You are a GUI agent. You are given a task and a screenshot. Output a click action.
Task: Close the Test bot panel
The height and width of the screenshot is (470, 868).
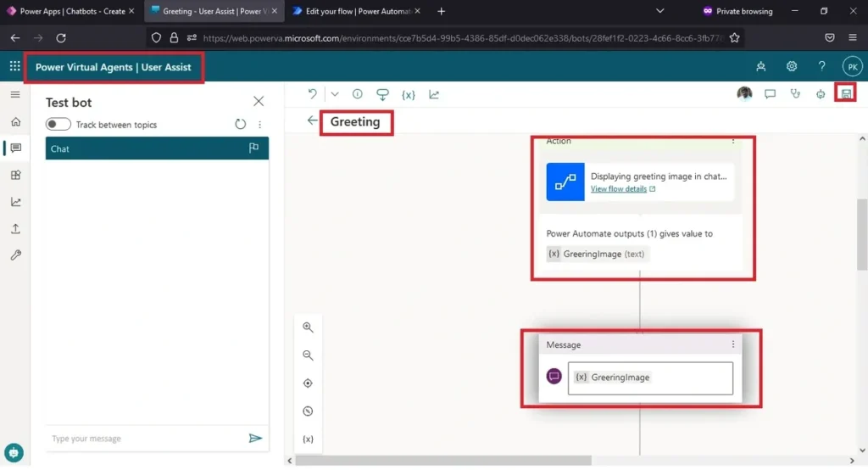click(259, 102)
